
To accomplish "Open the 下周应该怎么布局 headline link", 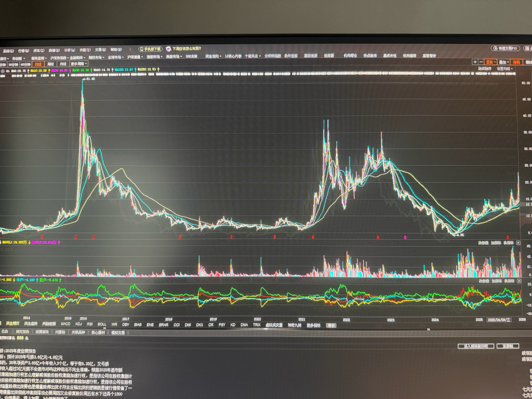I will pyautogui.click(x=187, y=49).
